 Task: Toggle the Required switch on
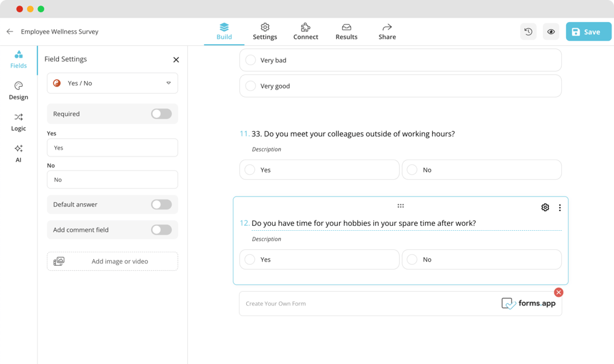click(161, 114)
